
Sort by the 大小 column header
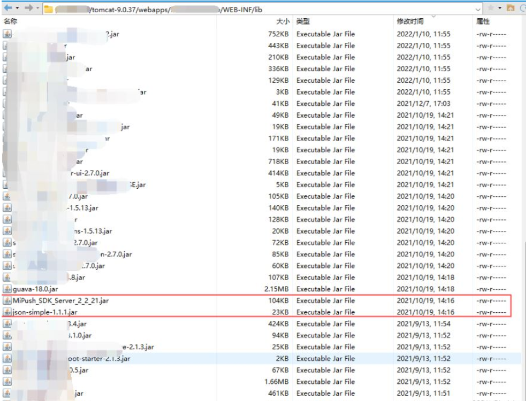point(283,21)
